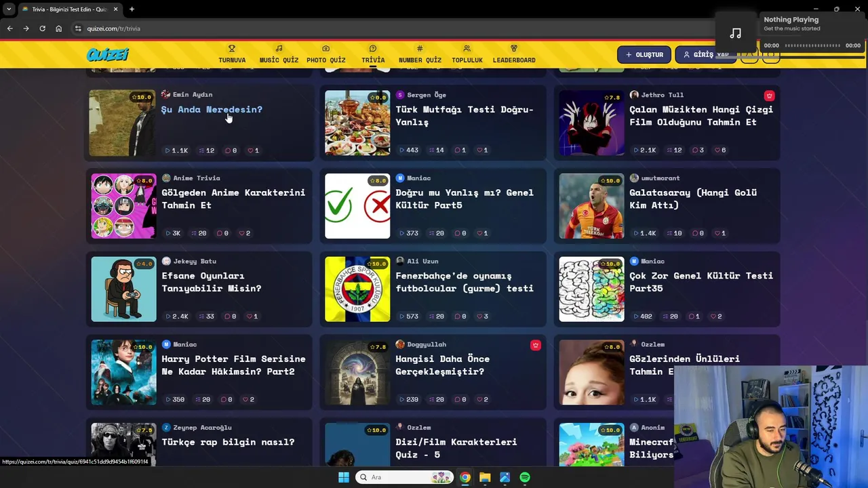Click author name Sergen Öge

point(427,95)
